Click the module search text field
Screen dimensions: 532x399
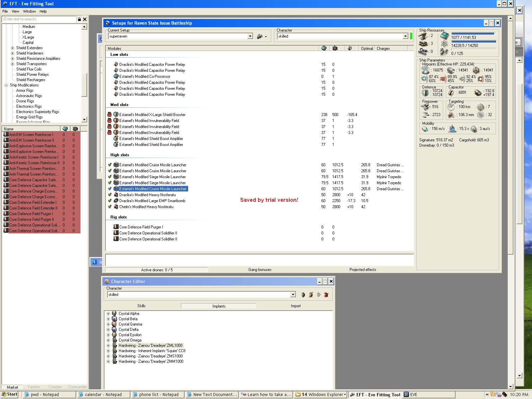pos(39,19)
